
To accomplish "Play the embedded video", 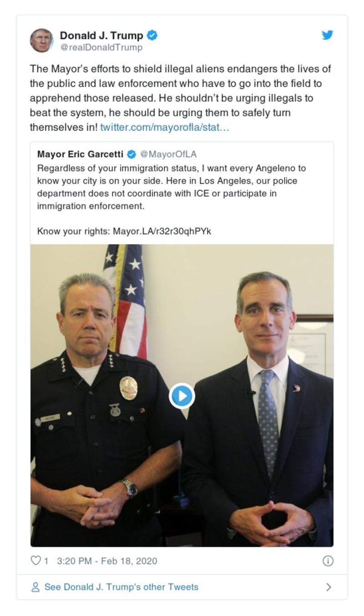I will pos(182,396).
